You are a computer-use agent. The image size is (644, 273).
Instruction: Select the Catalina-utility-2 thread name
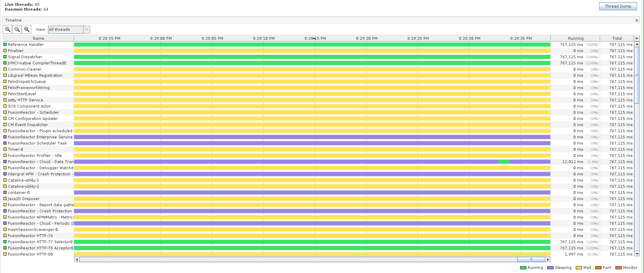(x=23, y=186)
